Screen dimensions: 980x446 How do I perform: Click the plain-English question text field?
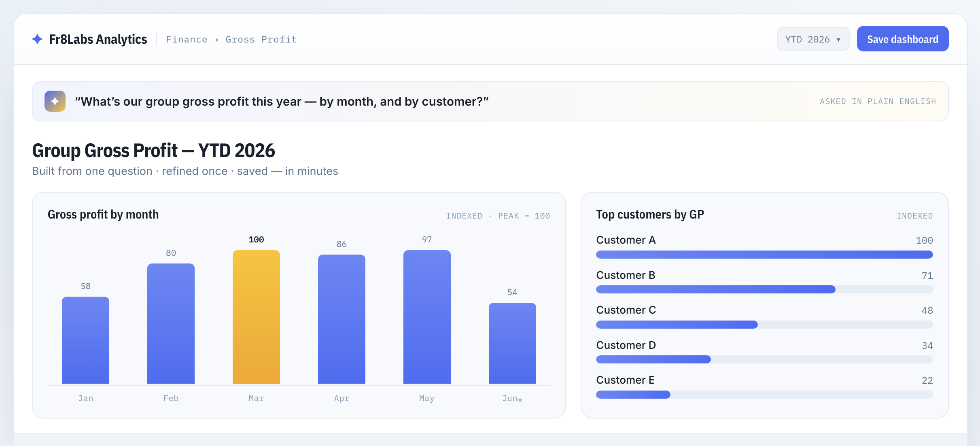(490, 101)
